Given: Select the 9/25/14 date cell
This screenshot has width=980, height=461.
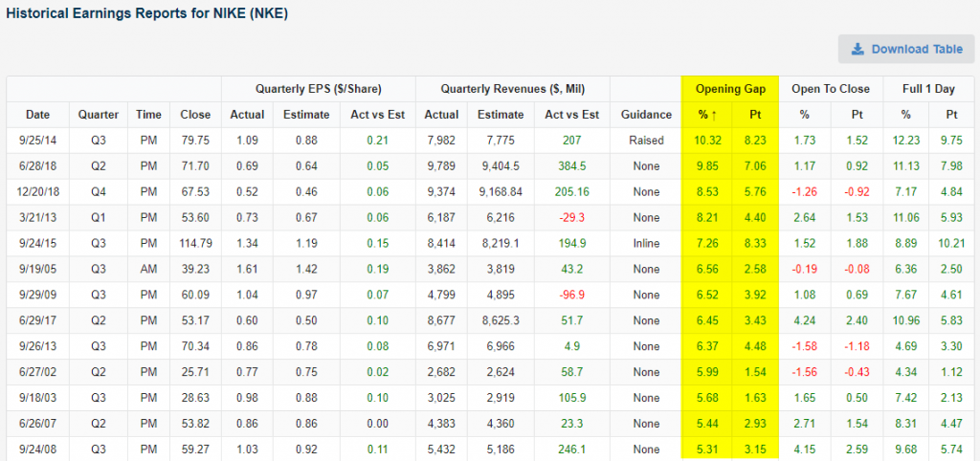Looking at the screenshot, I should click(x=37, y=140).
